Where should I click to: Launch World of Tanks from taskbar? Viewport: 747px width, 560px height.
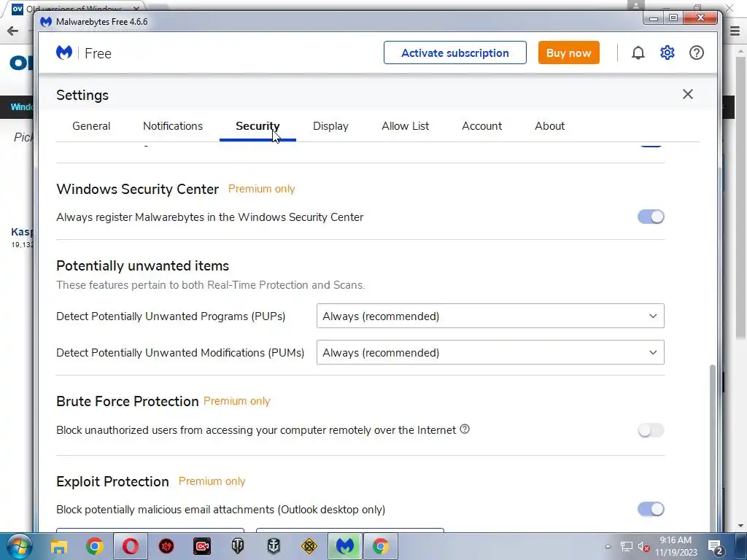coord(237,546)
